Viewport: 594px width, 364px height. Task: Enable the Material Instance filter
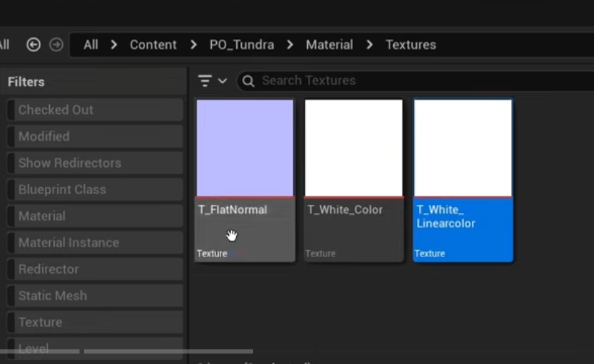(95, 243)
